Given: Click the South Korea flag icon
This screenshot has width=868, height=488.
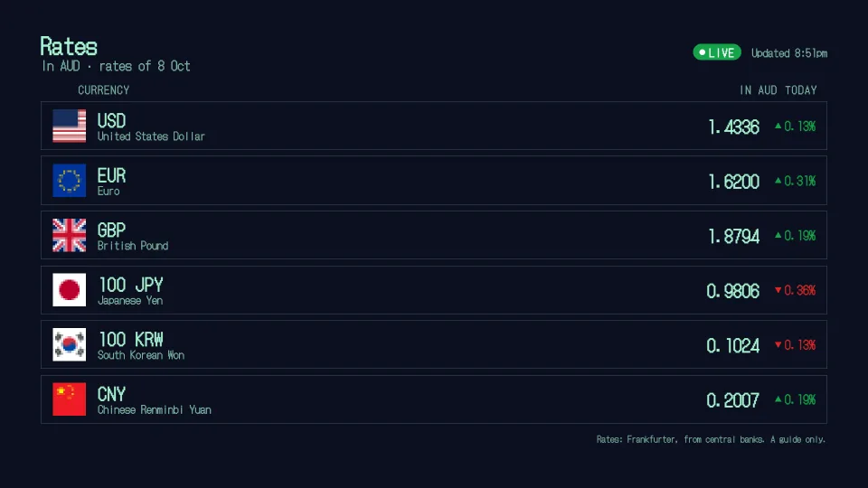Looking at the screenshot, I should [x=70, y=344].
